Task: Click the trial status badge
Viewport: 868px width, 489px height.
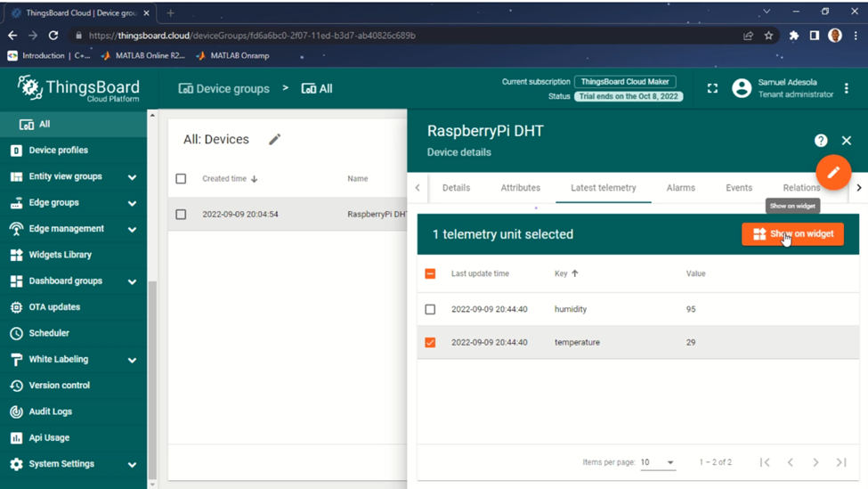Action: point(629,96)
